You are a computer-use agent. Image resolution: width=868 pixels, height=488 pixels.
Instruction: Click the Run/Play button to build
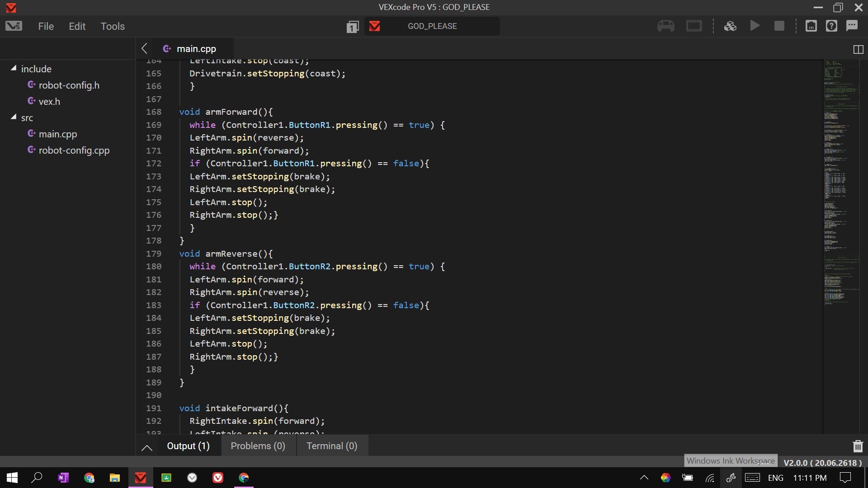point(755,26)
